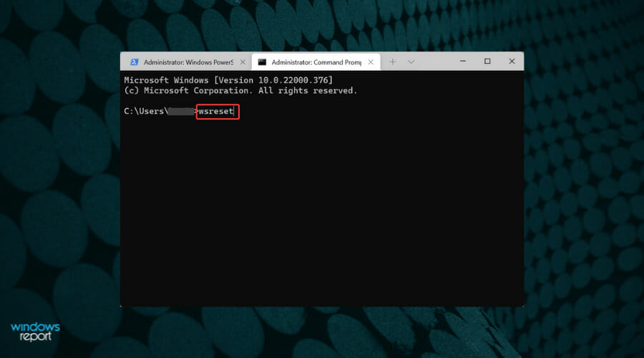
Task: Minimize the Windows Terminal window
Action: [463, 62]
